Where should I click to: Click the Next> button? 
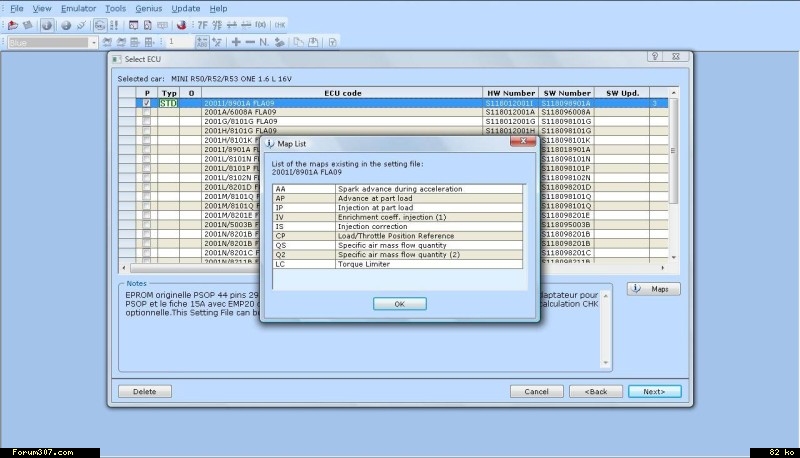coord(654,391)
